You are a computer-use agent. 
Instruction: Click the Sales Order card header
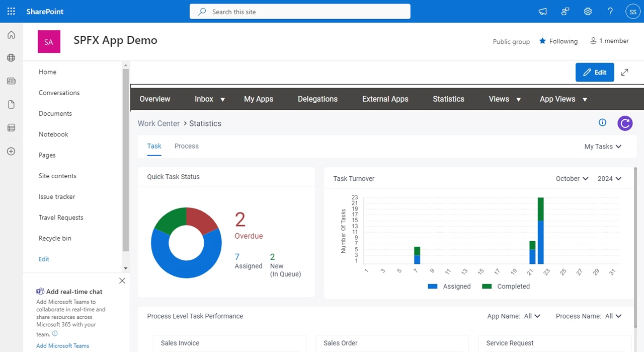tap(392, 343)
